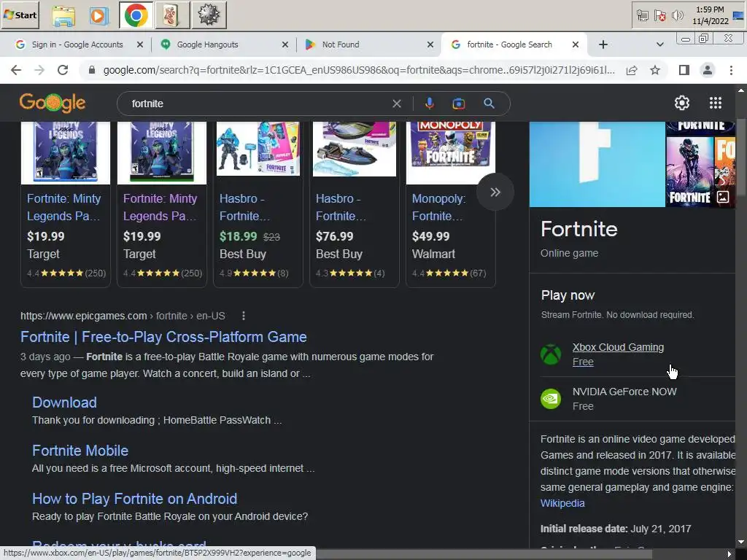The width and height of the screenshot is (747, 560).
Task: Click the Fortnite logo panel image
Action: [597, 164]
